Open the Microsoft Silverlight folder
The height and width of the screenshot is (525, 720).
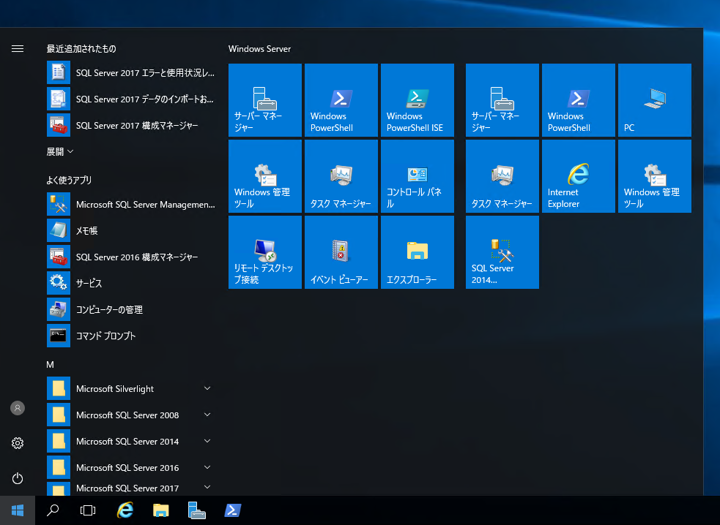click(x=131, y=389)
